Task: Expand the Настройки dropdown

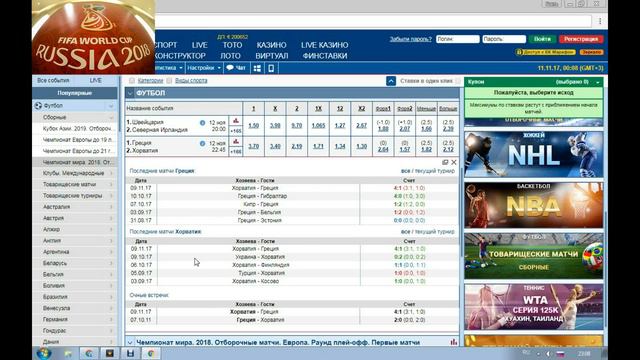Action: click(204, 68)
